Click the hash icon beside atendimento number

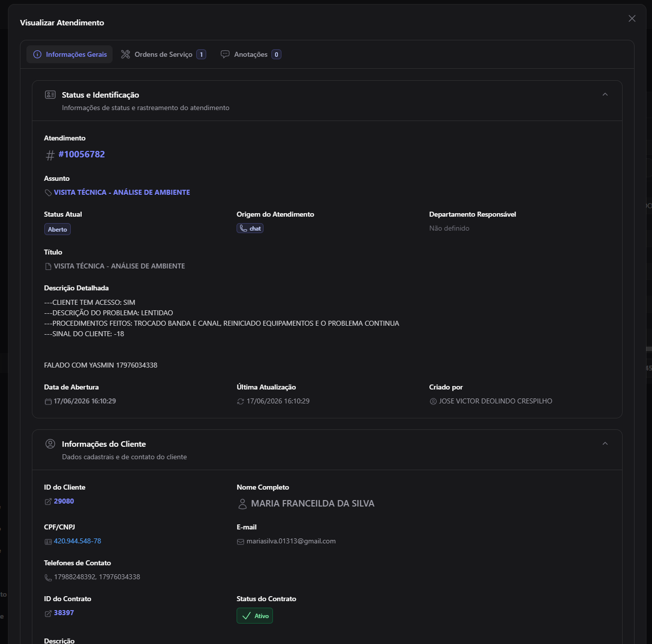click(x=50, y=155)
